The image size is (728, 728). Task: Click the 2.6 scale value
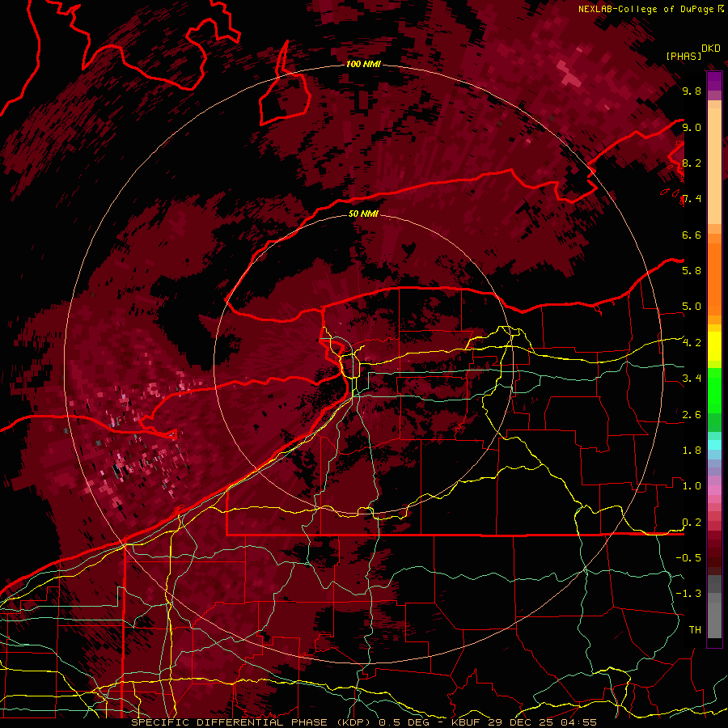692,414
